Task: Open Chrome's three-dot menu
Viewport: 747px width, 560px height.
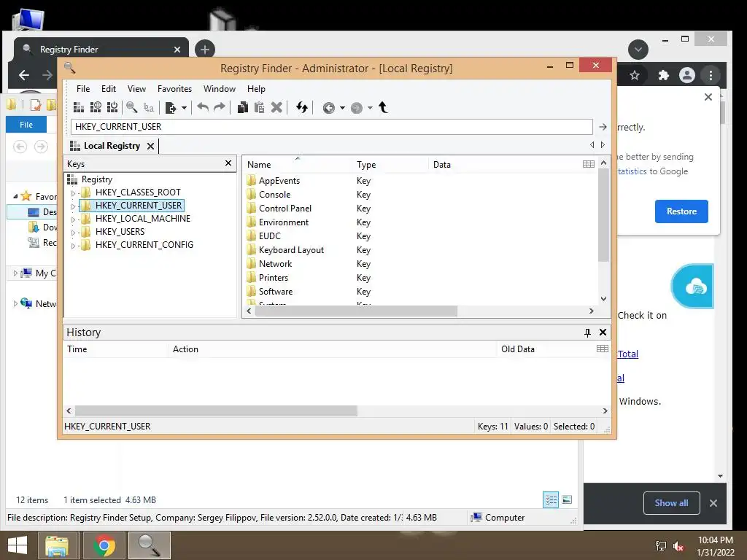Action: click(711, 75)
